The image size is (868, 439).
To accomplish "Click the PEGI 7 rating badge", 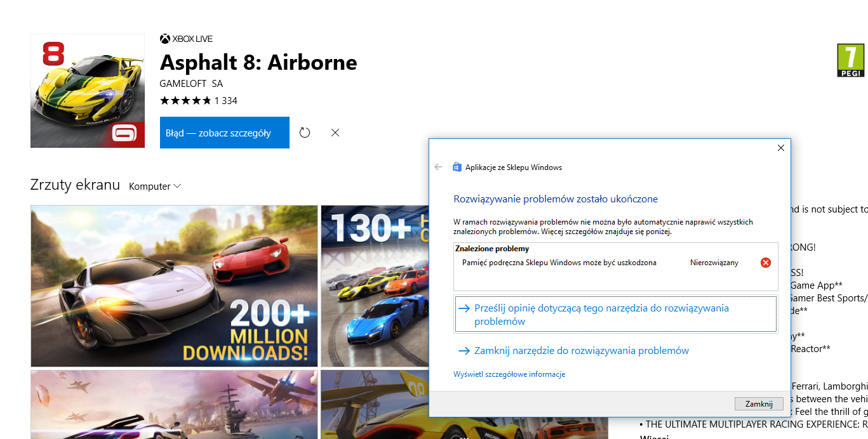I will pyautogui.click(x=851, y=61).
